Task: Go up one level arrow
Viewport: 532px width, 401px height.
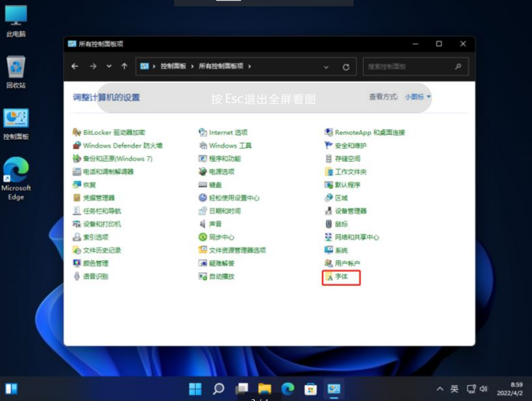Action: point(124,66)
